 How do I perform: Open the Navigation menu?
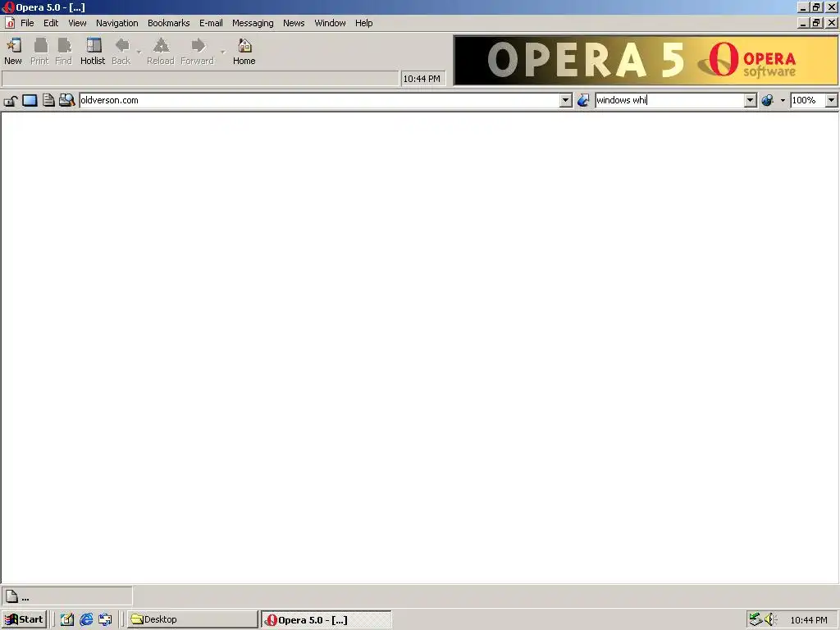tap(116, 23)
